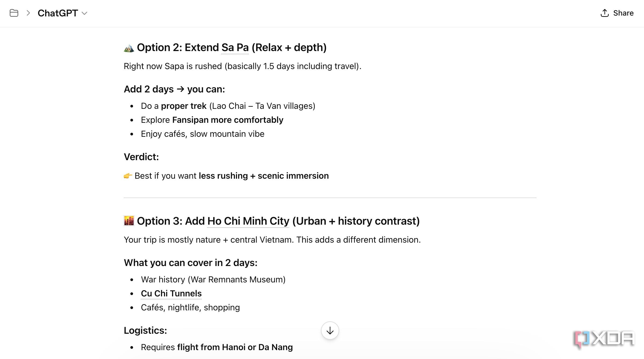644x359 pixels.
Task: Click the XDA watermark logo
Action: click(x=604, y=339)
